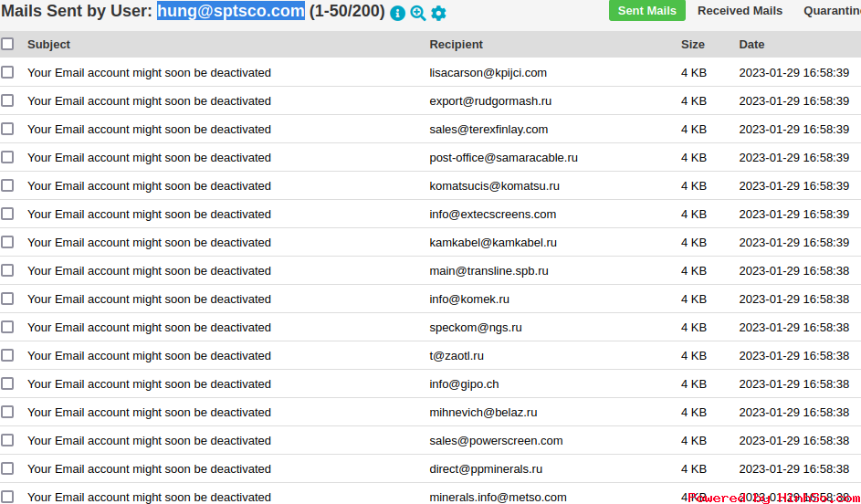Click recipient t@zaotl.ru

pyautogui.click(x=457, y=355)
